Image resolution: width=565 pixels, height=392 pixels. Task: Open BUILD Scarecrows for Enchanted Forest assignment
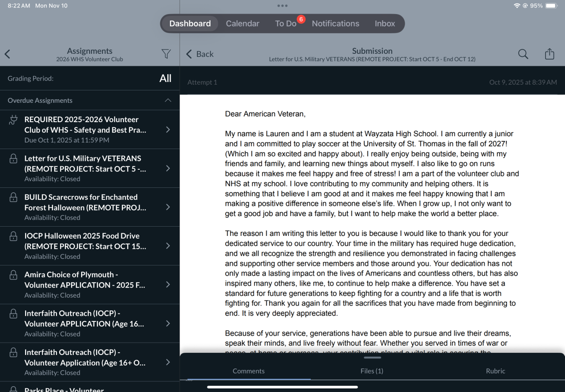tap(90, 207)
